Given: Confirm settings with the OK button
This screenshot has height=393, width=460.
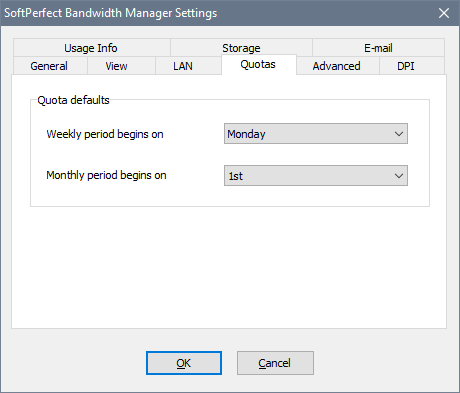Looking at the screenshot, I should click(184, 363).
